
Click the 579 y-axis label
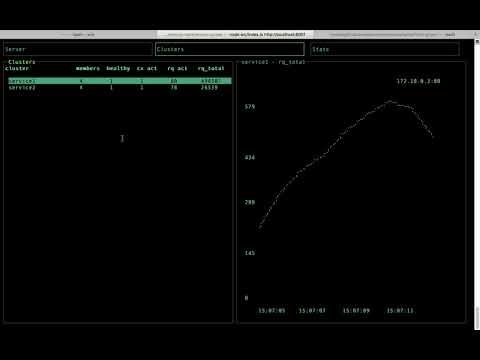pyautogui.click(x=250, y=107)
